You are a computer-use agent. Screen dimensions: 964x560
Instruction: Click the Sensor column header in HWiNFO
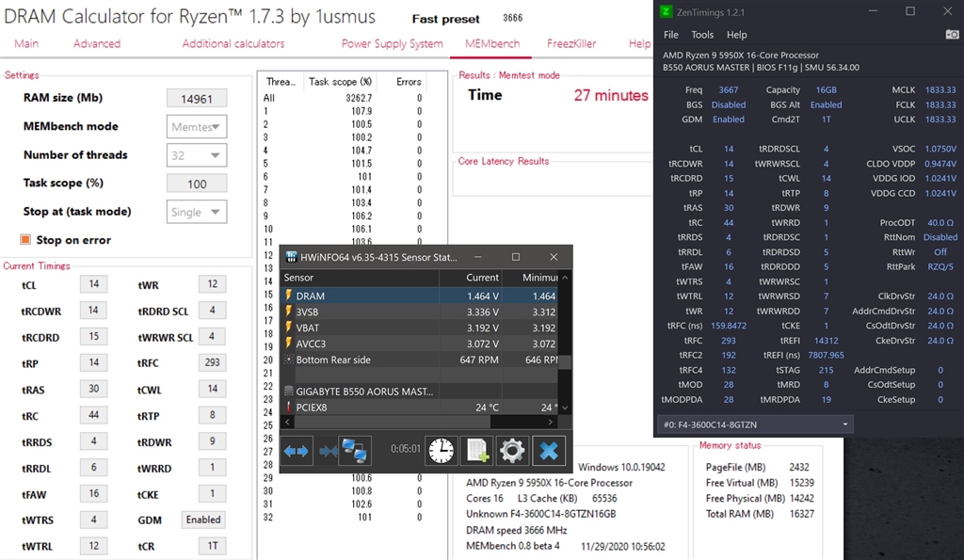click(360, 278)
